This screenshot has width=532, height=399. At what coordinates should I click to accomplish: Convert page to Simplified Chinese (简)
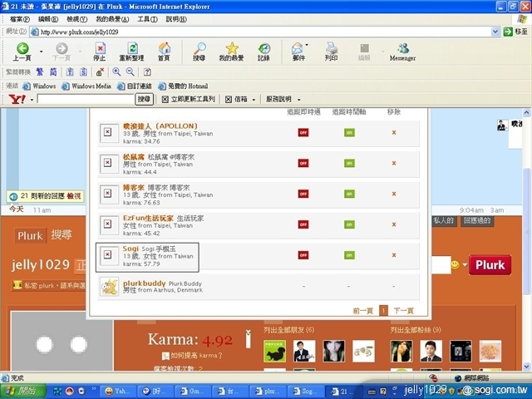tap(53, 72)
